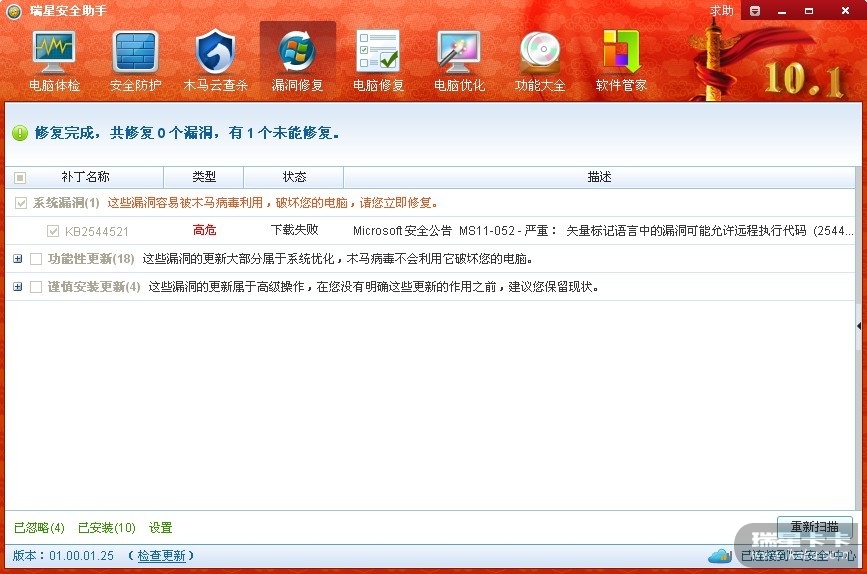867x574 pixels.
Task: Open the 已忽略(4) ignored list link
Action: pyautogui.click(x=39, y=528)
